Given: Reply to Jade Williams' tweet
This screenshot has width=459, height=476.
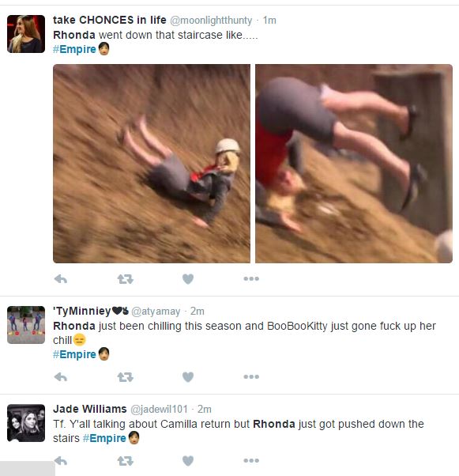Looking at the screenshot, I should pyautogui.click(x=61, y=461).
